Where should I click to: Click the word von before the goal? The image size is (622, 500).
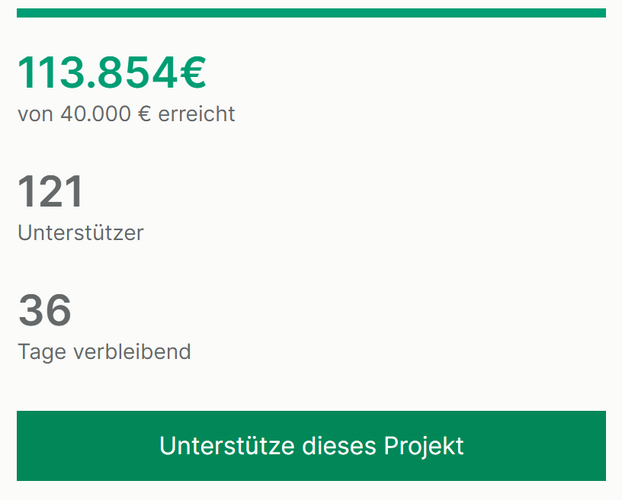tap(35, 115)
